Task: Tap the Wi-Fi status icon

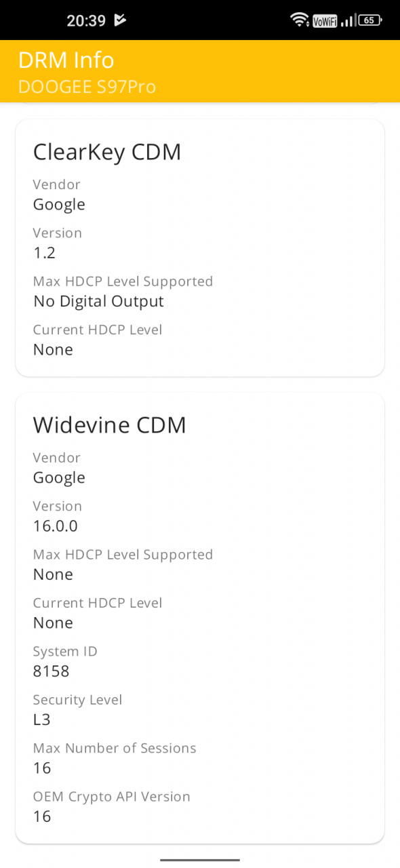Action: pyautogui.click(x=300, y=20)
